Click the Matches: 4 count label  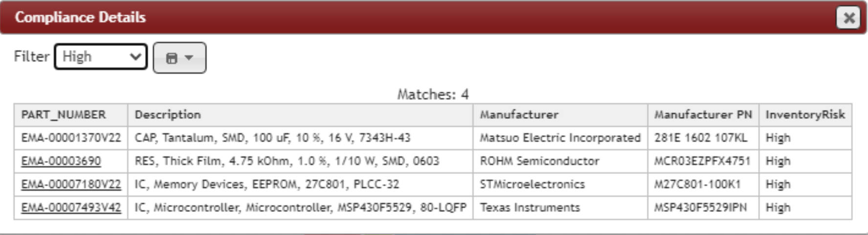433,94
